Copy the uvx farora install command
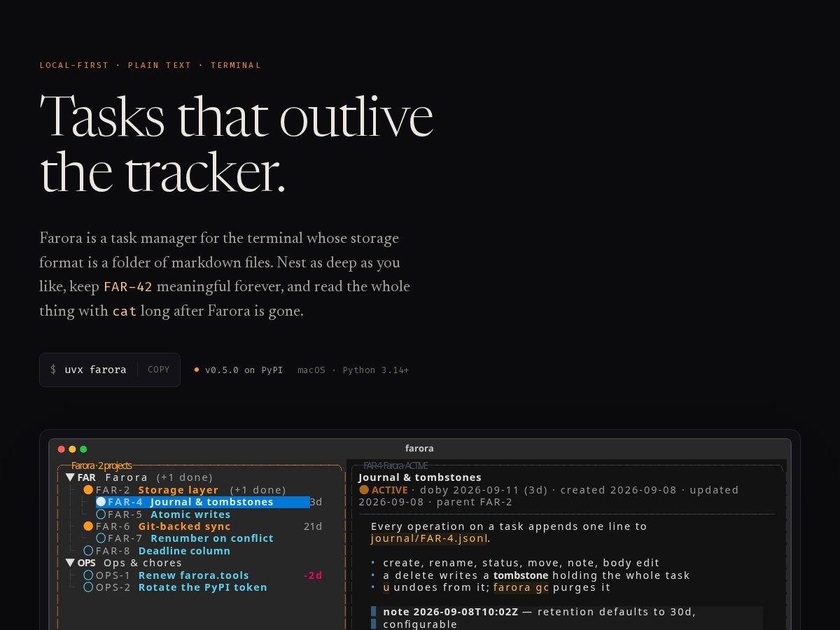This screenshot has width=840, height=630. tap(158, 370)
